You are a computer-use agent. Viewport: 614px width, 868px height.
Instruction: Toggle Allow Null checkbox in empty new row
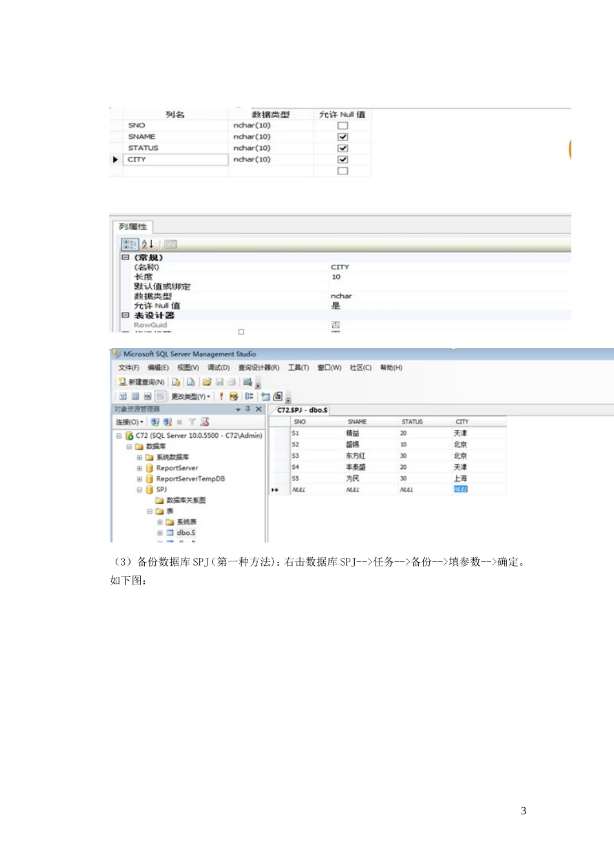[343, 170]
